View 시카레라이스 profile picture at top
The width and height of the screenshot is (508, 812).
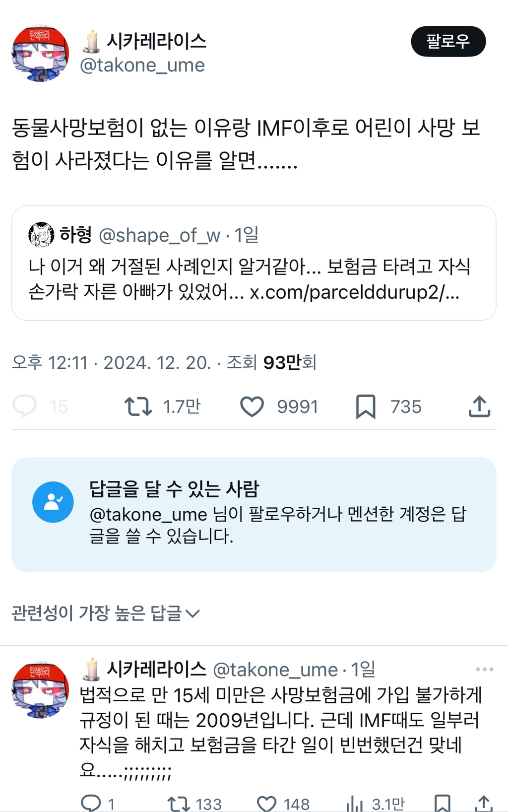pyautogui.click(x=40, y=54)
